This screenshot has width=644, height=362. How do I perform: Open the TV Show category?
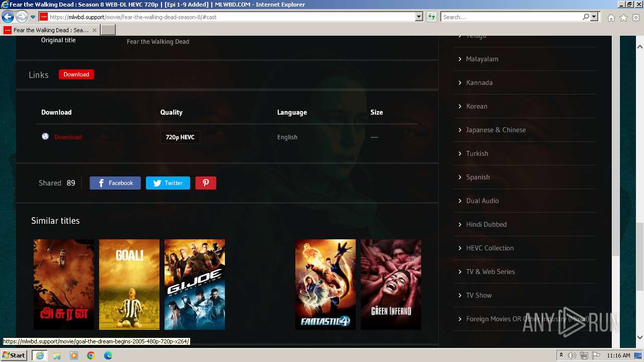pyautogui.click(x=479, y=295)
